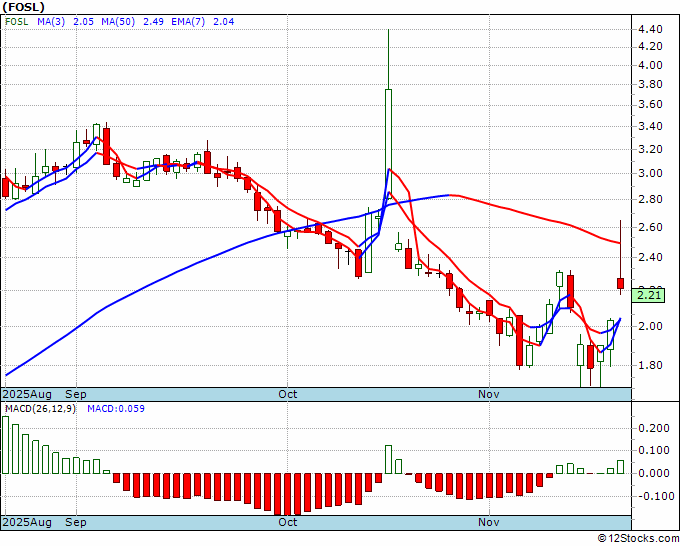Click the tallest green MACD bar in August
The image size is (680, 546).
pyautogui.click(x=5, y=445)
